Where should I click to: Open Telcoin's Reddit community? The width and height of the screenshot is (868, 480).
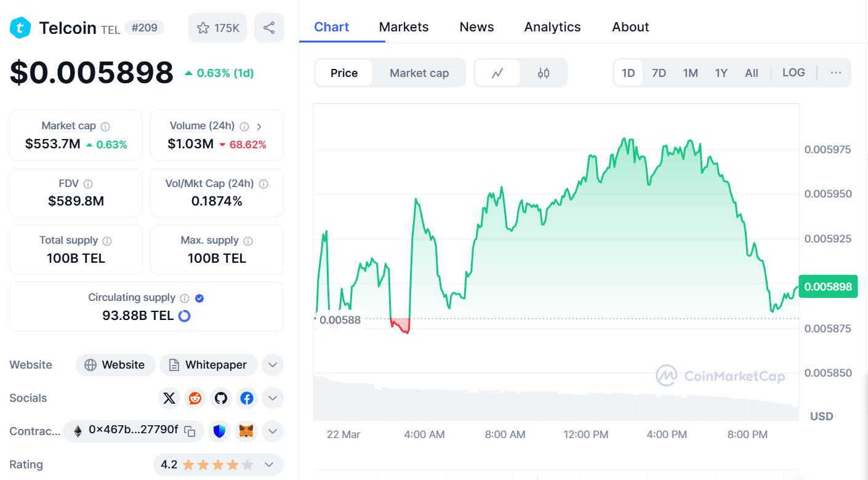195,398
